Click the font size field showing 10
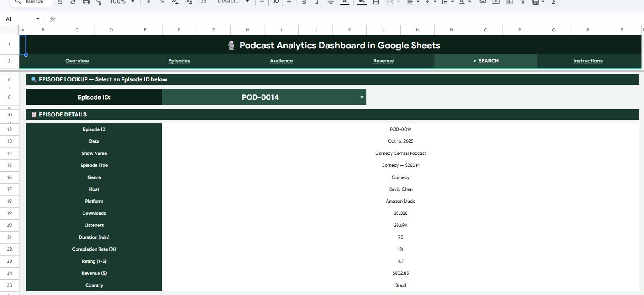The width and height of the screenshot is (644, 295). tap(276, 2)
